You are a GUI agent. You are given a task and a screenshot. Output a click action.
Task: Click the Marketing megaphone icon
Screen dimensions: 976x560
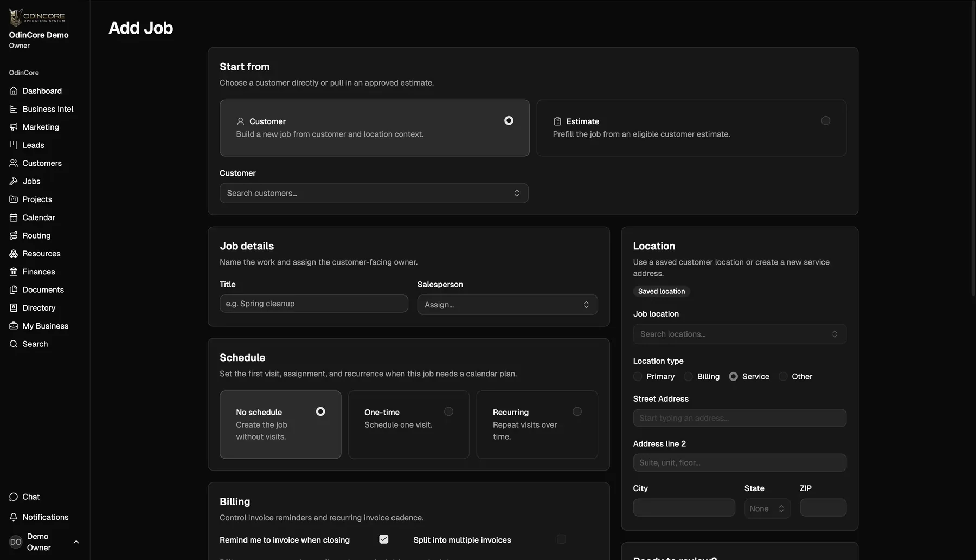[14, 127]
